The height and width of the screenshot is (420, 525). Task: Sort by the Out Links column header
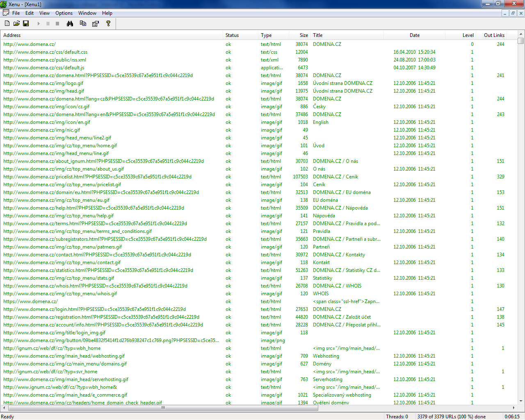(x=491, y=35)
